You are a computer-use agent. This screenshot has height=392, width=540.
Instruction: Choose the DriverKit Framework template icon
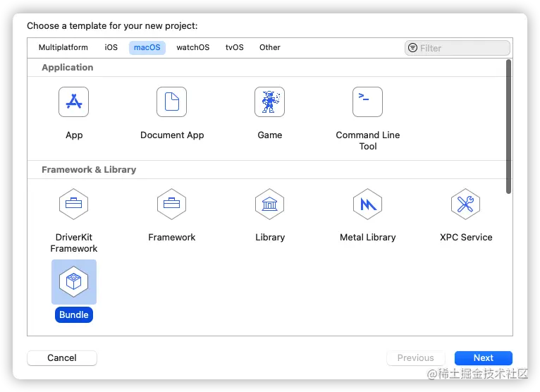tap(74, 204)
